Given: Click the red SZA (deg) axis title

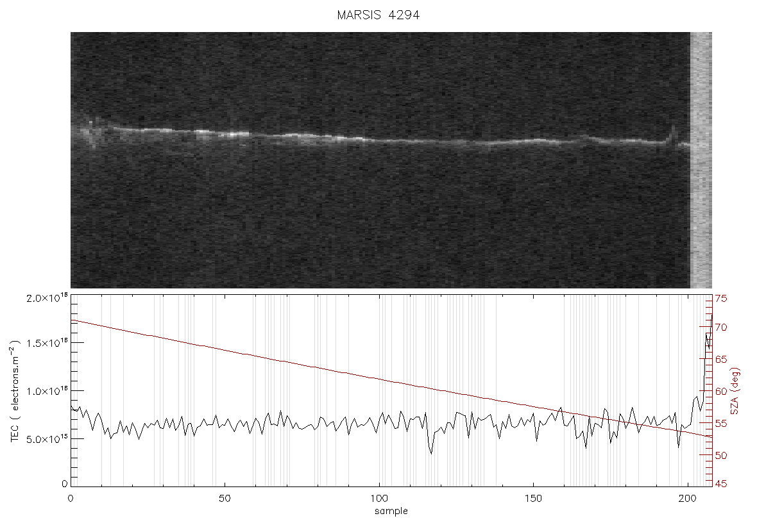Looking at the screenshot, I should pos(735,391).
